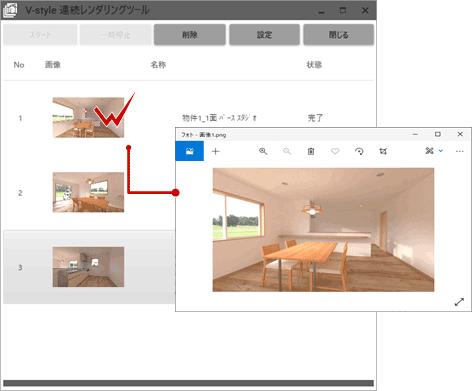Open the blue photo collection icon
This screenshot has height=391, width=472.
pos(190,151)
